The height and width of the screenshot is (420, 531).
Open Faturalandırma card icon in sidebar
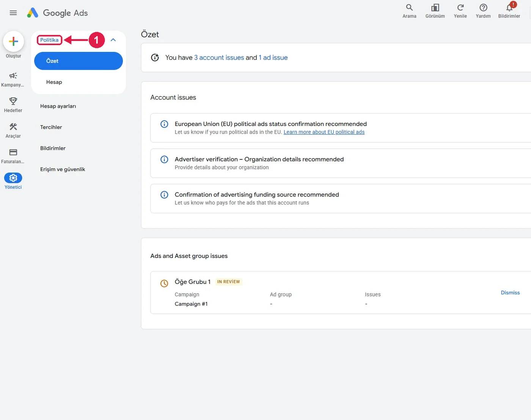point(13,152)
